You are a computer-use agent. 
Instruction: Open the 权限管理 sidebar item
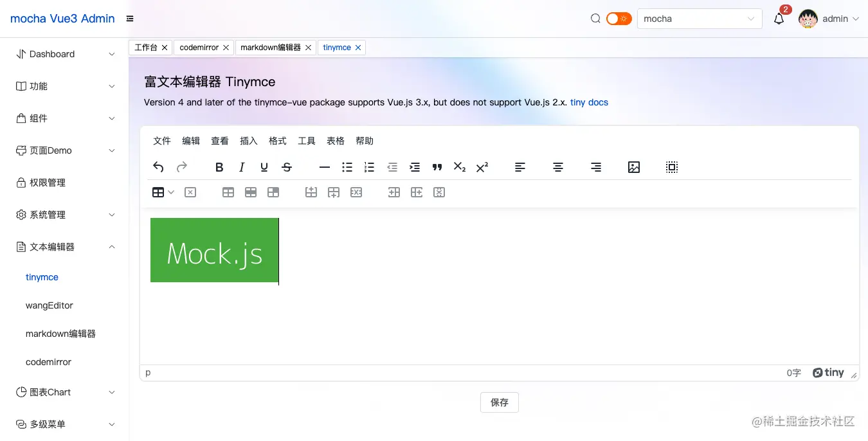pyautogui.click(x=64, y=183)
